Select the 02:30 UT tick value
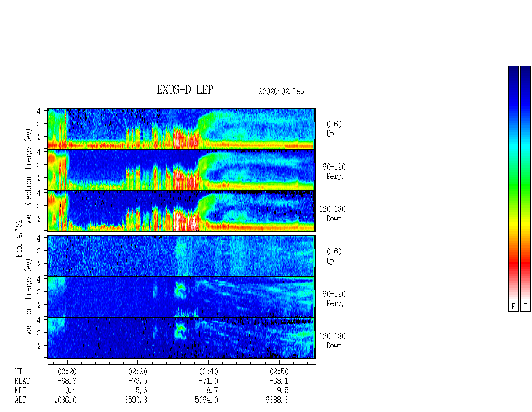Viewport: 532px width, 412px height. point(138,372)
